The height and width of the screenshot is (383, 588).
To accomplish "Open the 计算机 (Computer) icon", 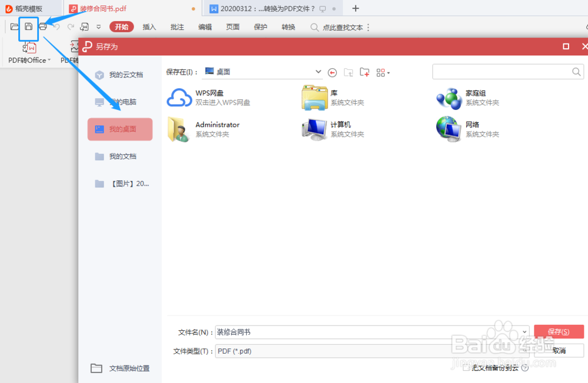I will 313,129.
